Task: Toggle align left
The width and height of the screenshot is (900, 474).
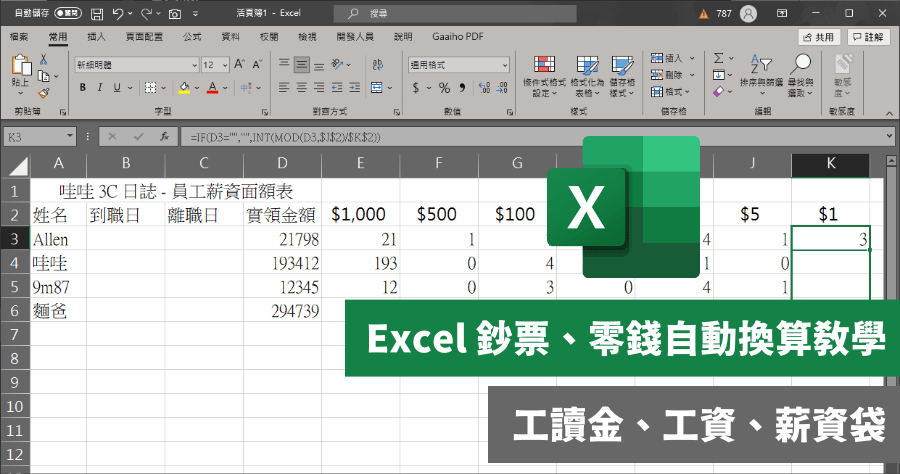Action: coord(284,87)
